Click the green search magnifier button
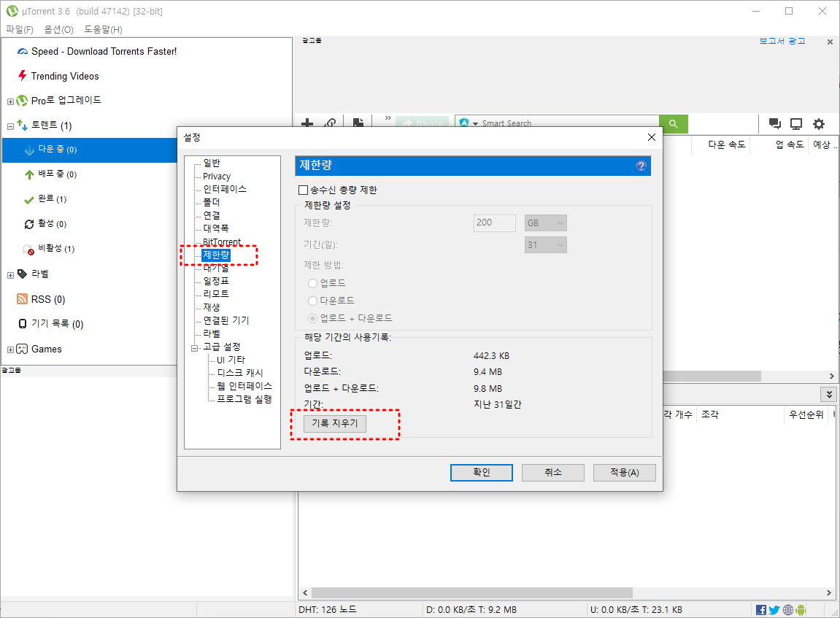Viewport: 840px width, 618px height. click(674, 124)
